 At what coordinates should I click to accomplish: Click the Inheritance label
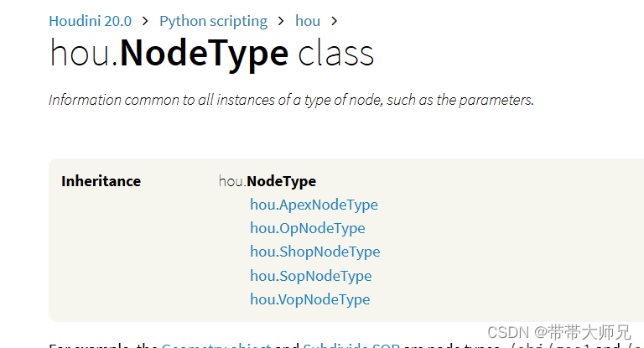pyautogui.click(x=101, y=181)
